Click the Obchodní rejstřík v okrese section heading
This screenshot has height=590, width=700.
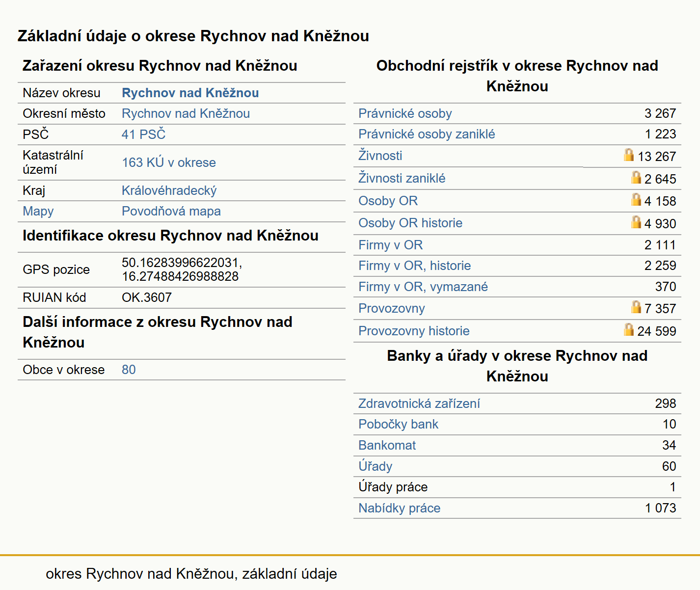[517, 76]
